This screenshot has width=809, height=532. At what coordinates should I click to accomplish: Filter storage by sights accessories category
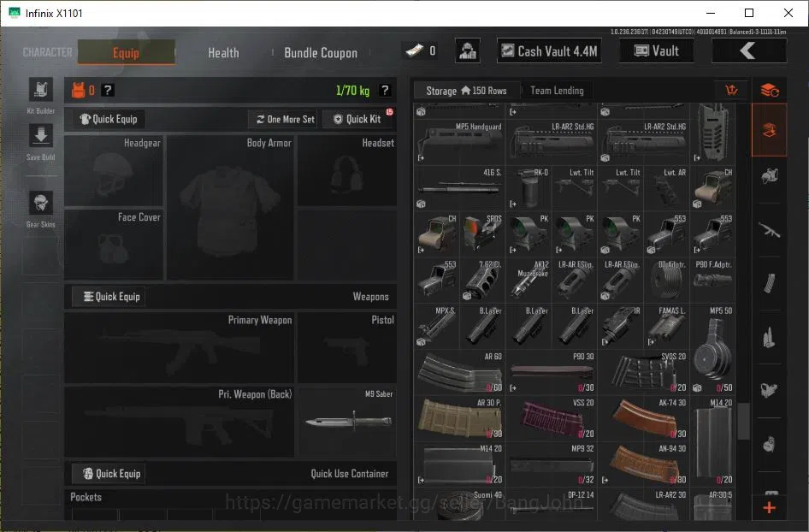770,390
